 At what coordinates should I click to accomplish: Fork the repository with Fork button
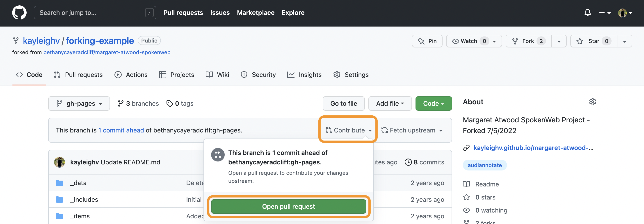(x=528, y=41)
